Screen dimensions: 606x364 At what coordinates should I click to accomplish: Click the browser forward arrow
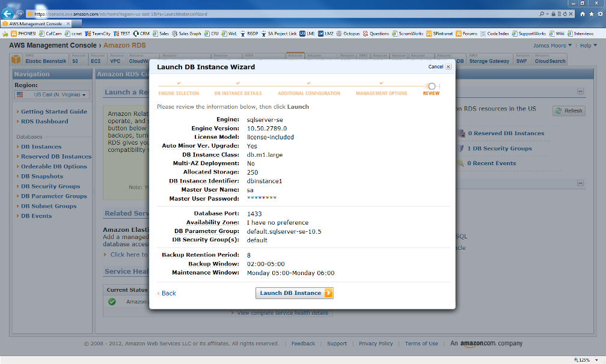20,13
